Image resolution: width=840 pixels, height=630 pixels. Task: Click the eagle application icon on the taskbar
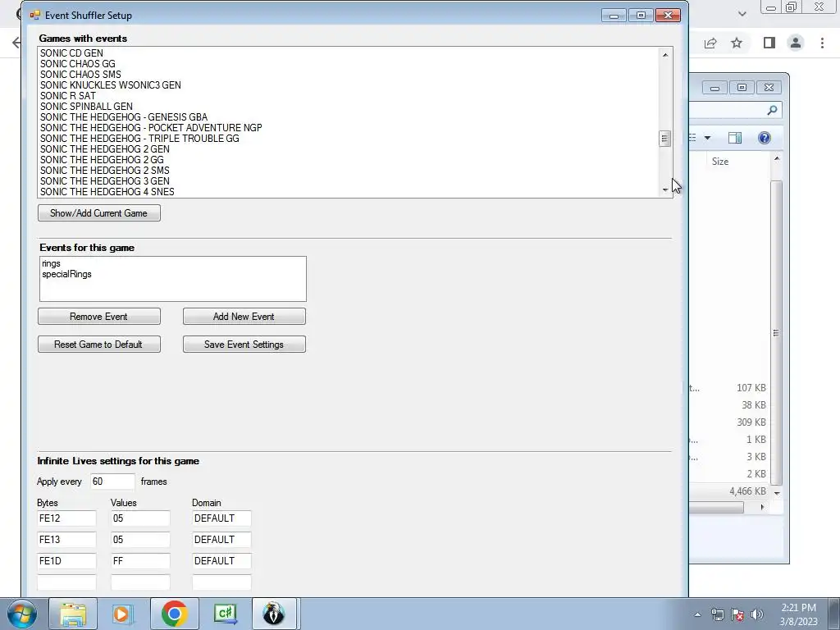[x=274, y=614]
